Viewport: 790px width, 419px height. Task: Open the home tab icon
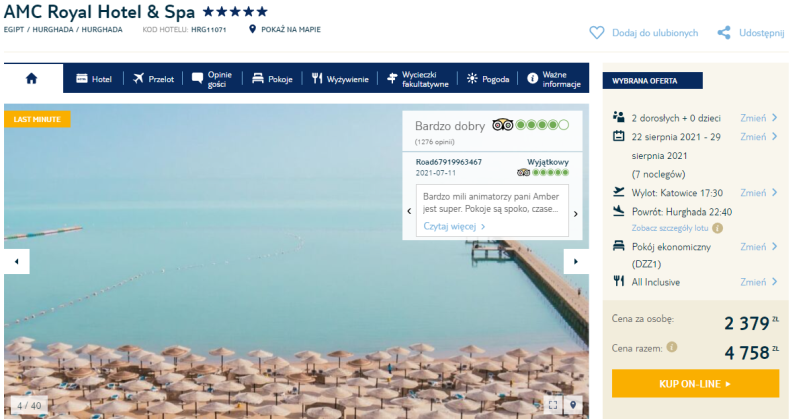[32, 79]
